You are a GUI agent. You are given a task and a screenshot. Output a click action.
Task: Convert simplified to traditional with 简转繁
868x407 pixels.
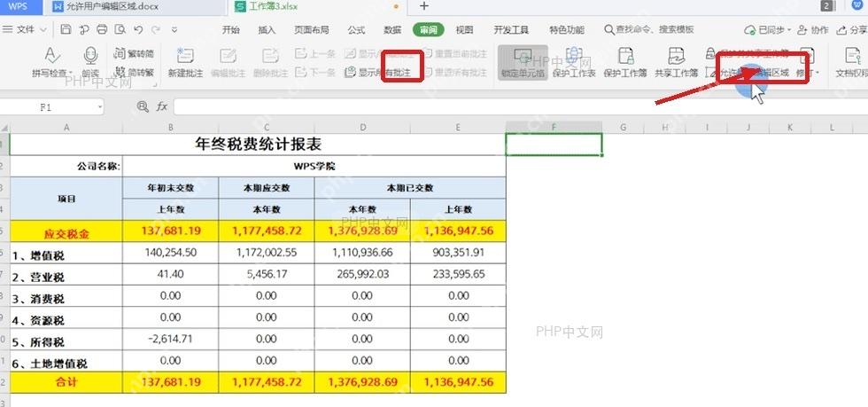[x=134, y=72]
